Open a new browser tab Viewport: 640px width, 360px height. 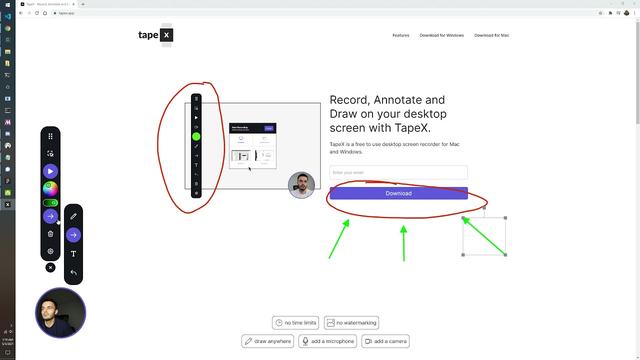pos(83,4)
